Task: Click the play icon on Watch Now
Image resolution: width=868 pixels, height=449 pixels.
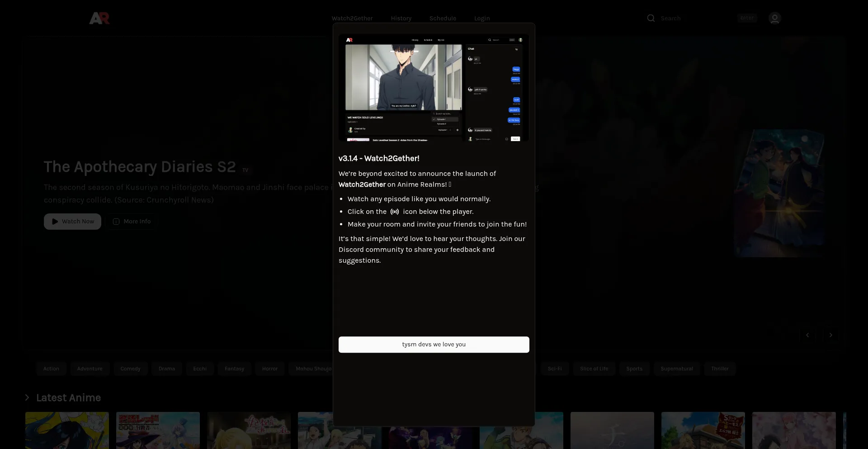Action: coord(55,222)
